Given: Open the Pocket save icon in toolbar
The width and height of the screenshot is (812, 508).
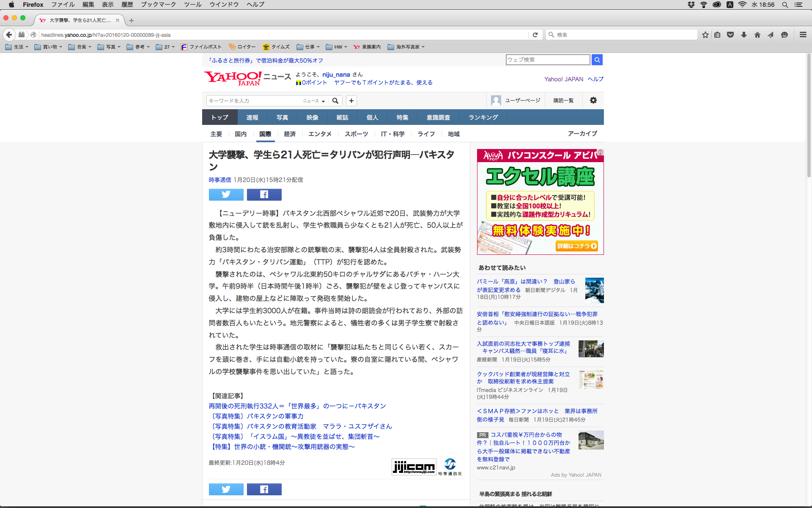Looking at the screenshot, I should pos(730,35).
